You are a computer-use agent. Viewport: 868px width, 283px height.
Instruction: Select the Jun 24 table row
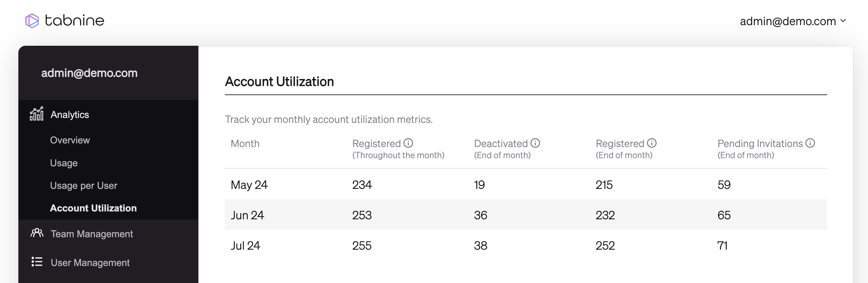point(525,215)
